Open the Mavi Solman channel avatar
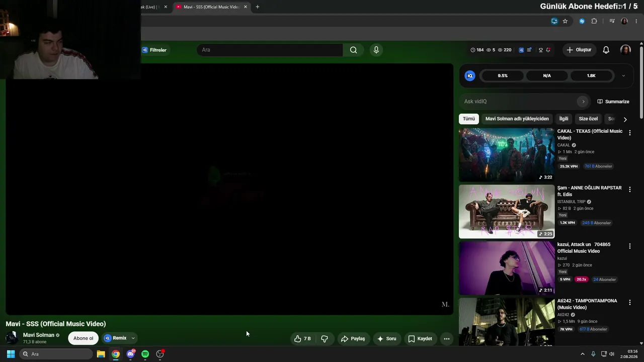Viewport: 644px width, 362px height. (12, 338)
